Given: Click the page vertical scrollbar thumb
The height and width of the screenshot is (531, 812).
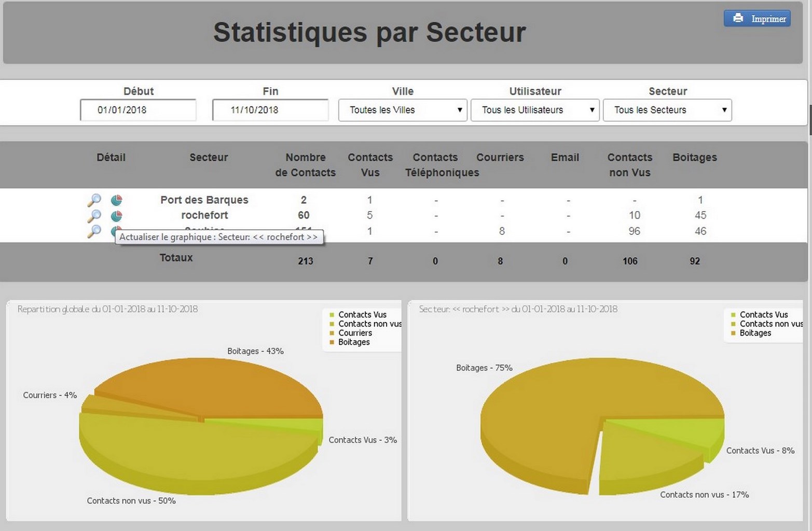Looking at the screenshot, I should tap(810, 120).
